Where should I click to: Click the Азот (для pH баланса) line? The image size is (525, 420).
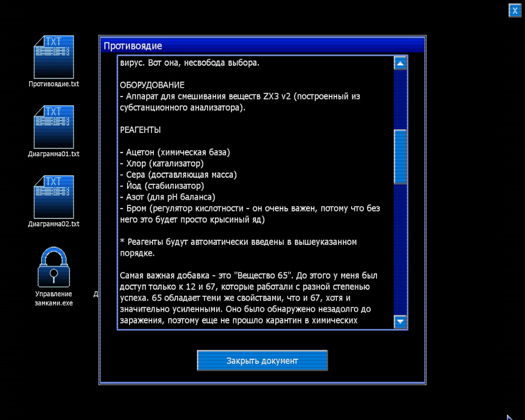tap(168, 197)
